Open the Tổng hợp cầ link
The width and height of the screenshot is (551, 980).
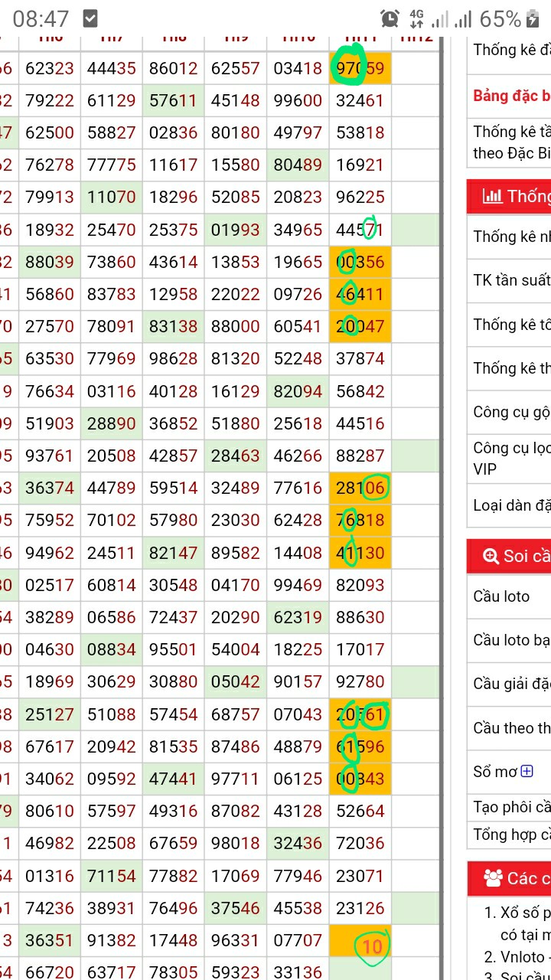[511, 835]
